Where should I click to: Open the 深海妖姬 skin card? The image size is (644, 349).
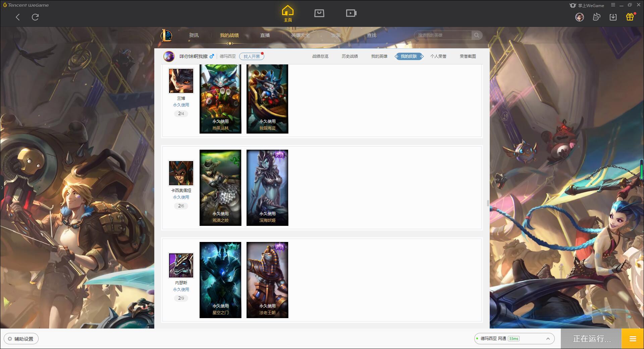point(267,188)
